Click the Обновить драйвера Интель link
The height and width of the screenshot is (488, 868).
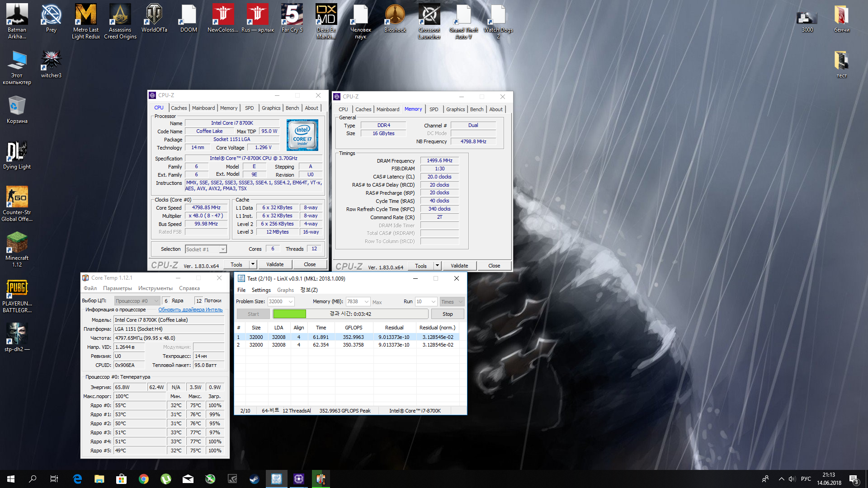(x=190, y=310)
